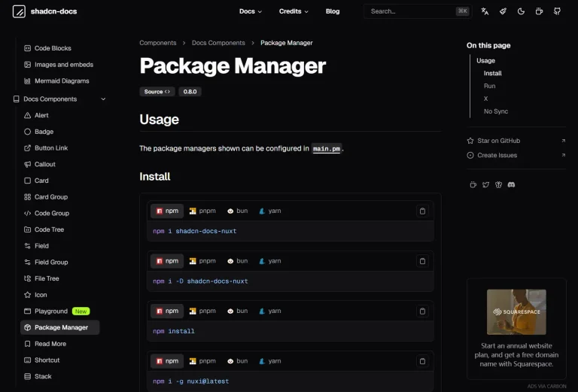Open the Card component page
This screenshot has width=578, height=392.
coord(36,181)
